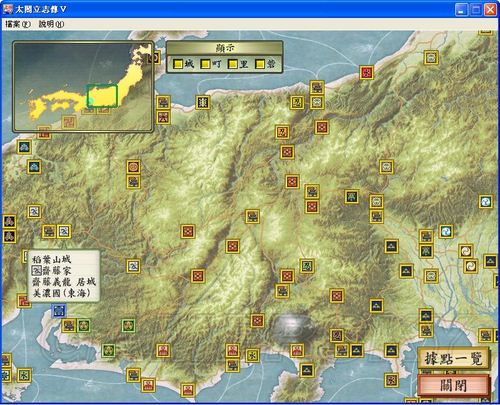500x405 pixels.
Task: Select the green-tinted 忍 ninja village icon
Action: (x=307, y=266)
